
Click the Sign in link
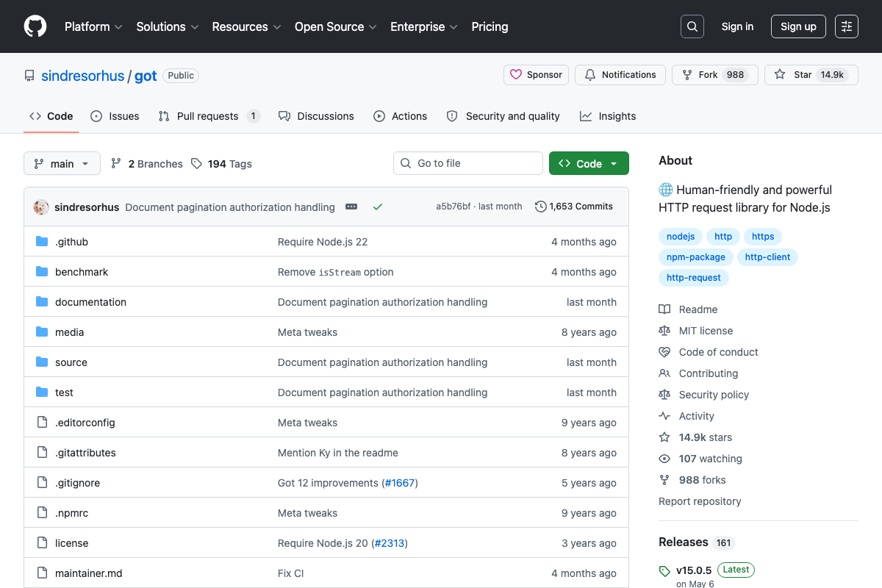coord(737,26)
